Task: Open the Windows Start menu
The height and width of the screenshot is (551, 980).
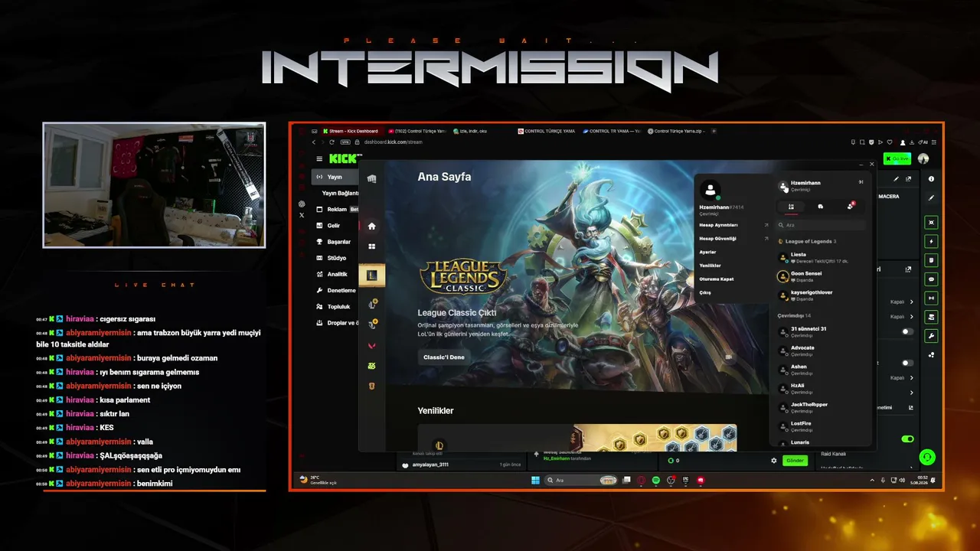Action: (535, 481)
